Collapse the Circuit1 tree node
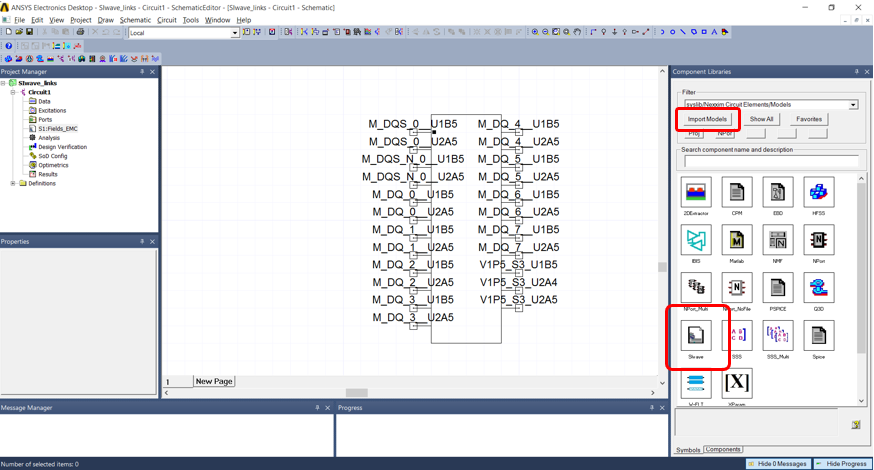 (13, 92)
